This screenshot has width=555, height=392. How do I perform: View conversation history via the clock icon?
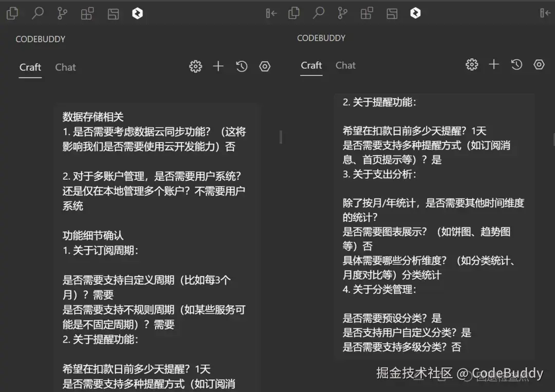242,66
